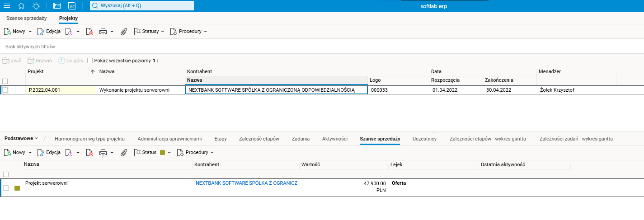Check the 'Projekt serwerowni' row checkbox
Image resolution: width=644 pixels, height=220 pixels.
tap(6, 188)
